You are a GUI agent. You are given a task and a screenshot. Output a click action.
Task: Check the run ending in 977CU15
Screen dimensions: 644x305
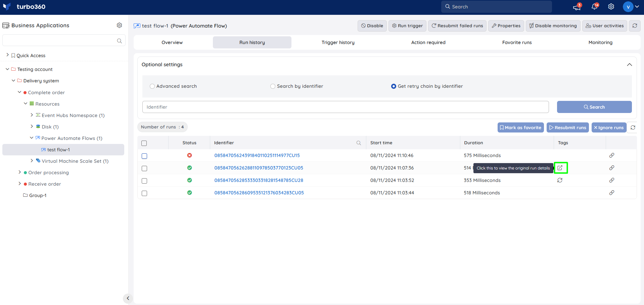(x=144, y=156)
